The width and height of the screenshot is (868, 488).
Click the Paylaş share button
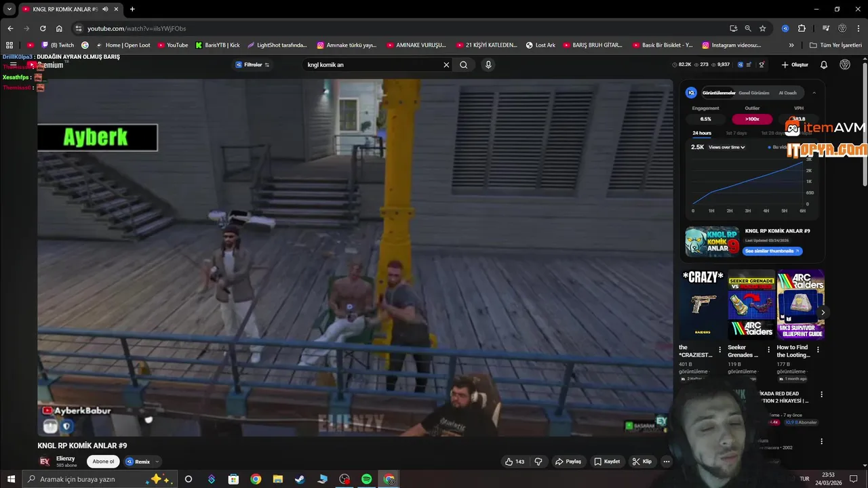pyautogui.click(x=568, y=462)
